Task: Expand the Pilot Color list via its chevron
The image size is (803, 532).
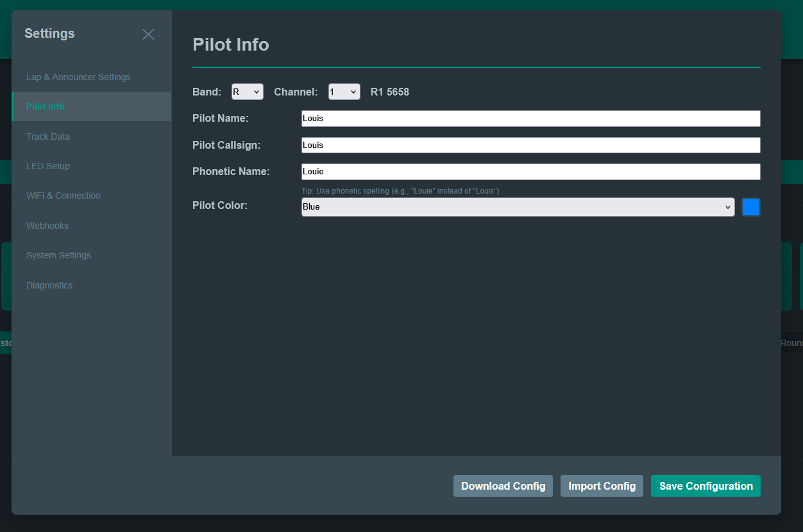Action: click(727, 207)
